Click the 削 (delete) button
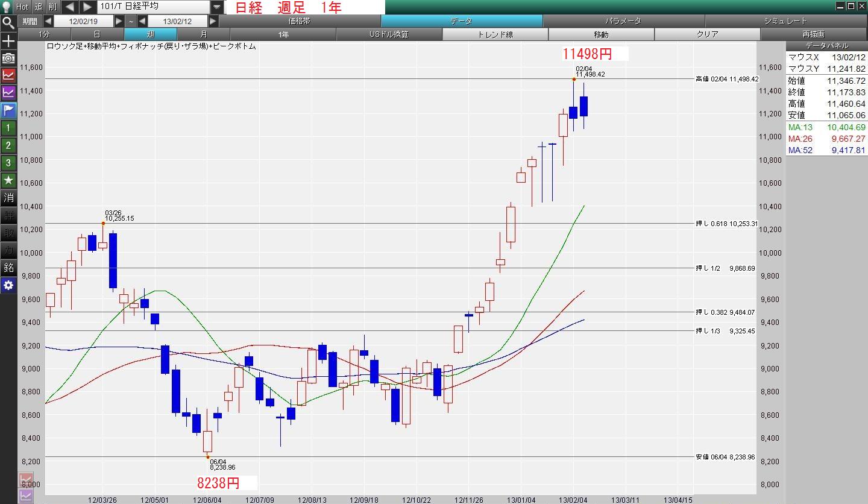This screenshot has height=504, width=868. click(53, 7)
